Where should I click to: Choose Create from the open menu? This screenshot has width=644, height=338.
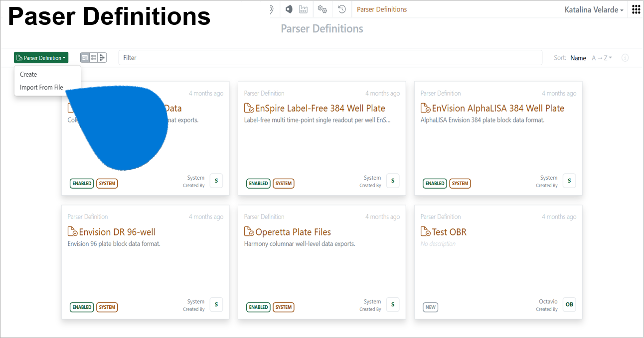pyautogui.click(x=28, y=74)
